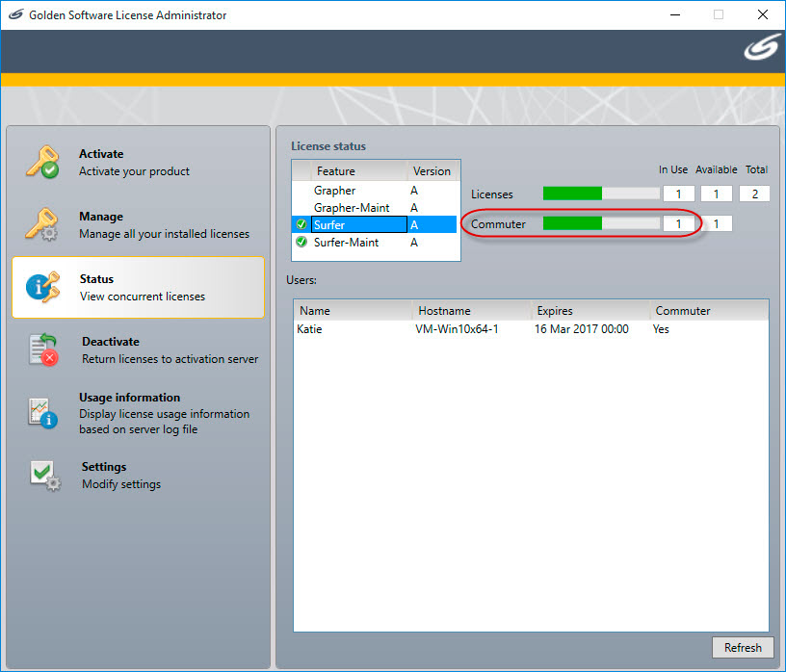The height and width of the screenshot is (672, 786).
Task: Minimize the License Administrator window
Action: pos(675,14)
